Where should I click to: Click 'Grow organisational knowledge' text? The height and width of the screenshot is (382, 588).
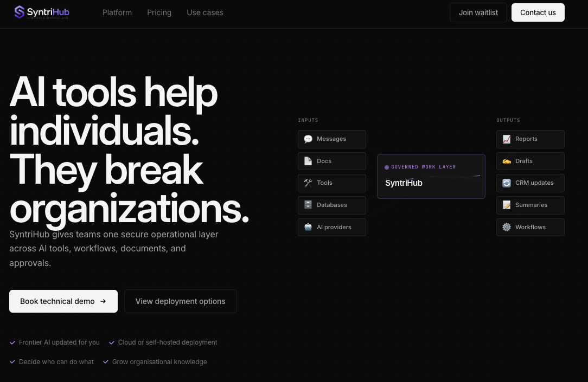(x=159, y=362)
